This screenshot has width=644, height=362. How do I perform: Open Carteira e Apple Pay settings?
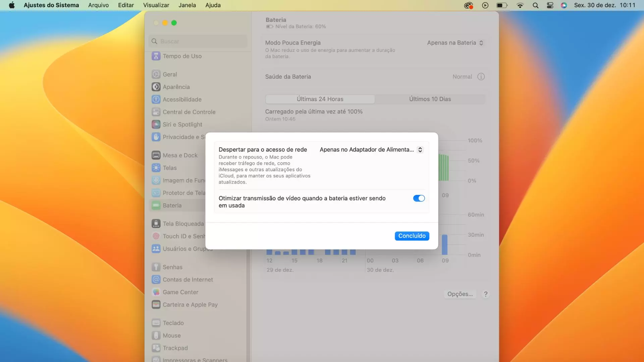click(x=190, y=304)
